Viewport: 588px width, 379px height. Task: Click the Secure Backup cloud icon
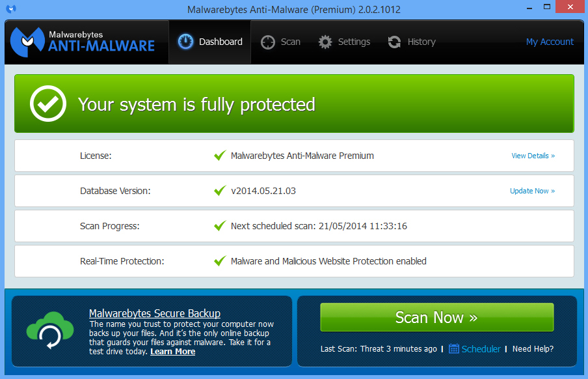[x=50, y=331]
